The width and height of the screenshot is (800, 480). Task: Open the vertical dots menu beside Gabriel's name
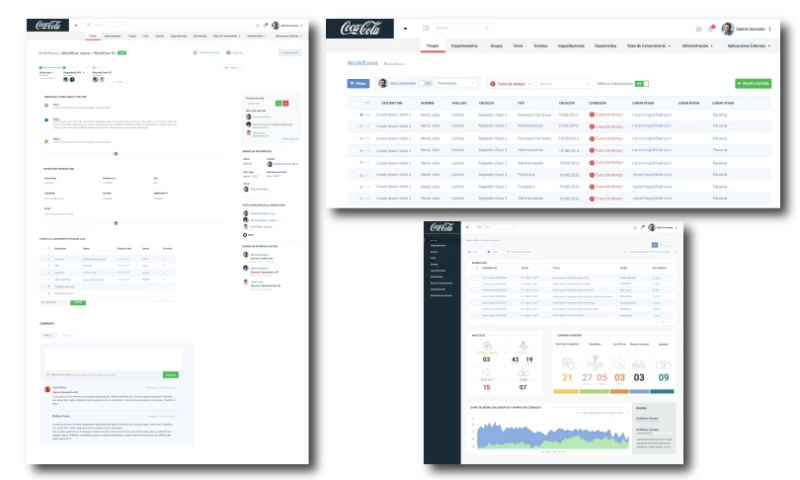(770, 29)
